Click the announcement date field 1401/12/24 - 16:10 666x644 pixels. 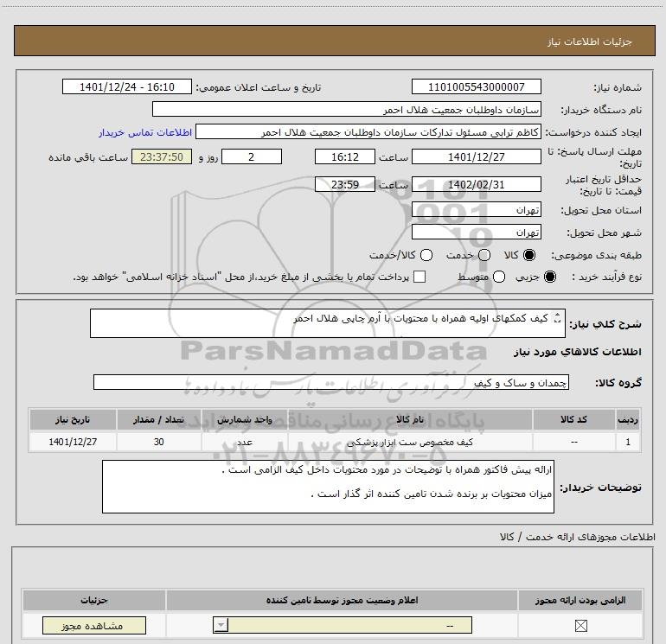coord(127,86)
